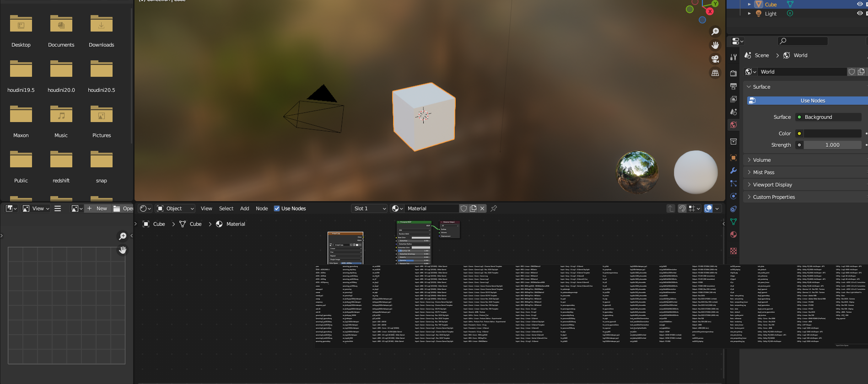Open the Node menu
The image size is (868, 384).
[x=262, y=208]
